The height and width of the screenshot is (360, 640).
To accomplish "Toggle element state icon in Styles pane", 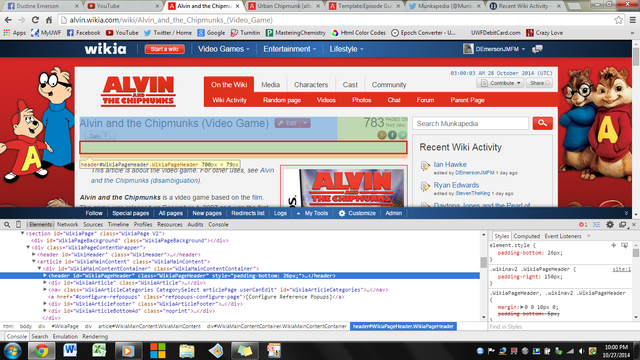I will 624,245.
